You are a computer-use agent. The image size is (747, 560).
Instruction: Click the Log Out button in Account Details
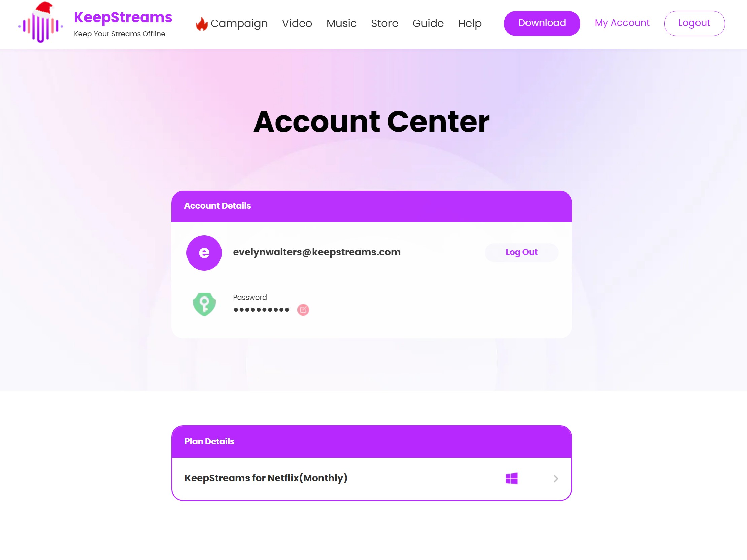[521, 252]
